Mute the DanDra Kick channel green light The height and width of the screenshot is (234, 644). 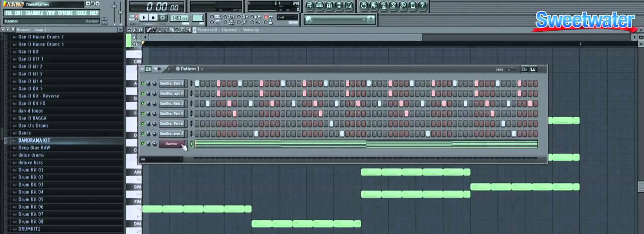[x=142, y=83]
